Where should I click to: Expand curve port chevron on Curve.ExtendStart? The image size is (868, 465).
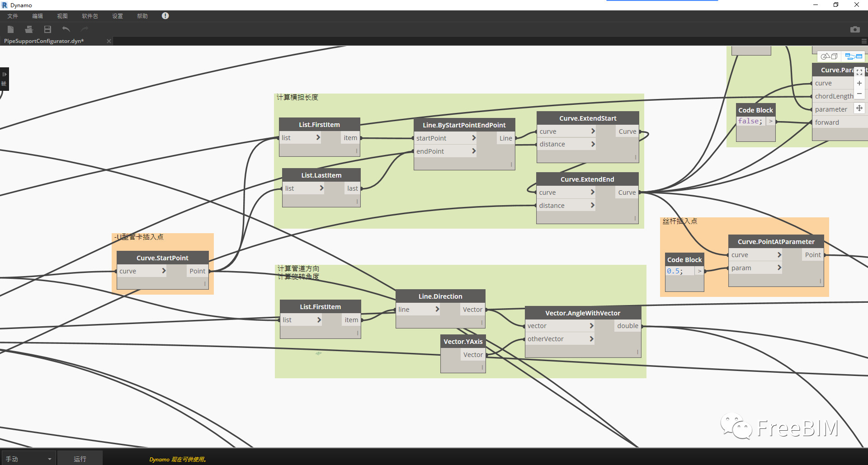(x=593, y=131)
